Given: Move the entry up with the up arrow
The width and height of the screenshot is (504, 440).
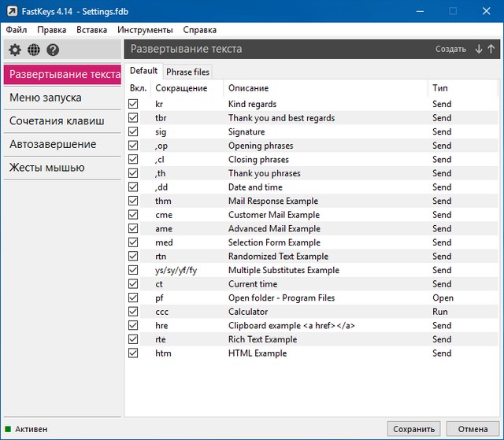Looking at the screenshot, I should click(x=491, y=49).
